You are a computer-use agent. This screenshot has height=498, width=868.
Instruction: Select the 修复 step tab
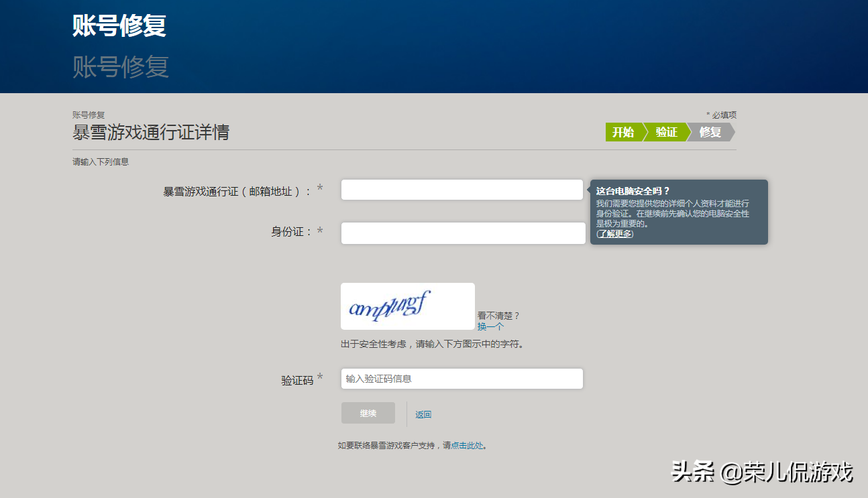pyautogui.click(x=710, y=132)
